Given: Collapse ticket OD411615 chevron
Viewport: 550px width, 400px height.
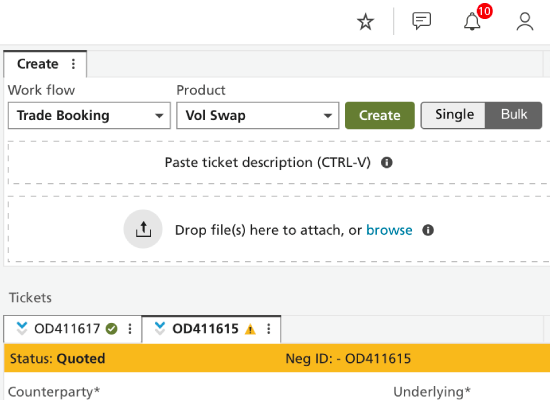Looking at the screenshot, I should point(160,328).
